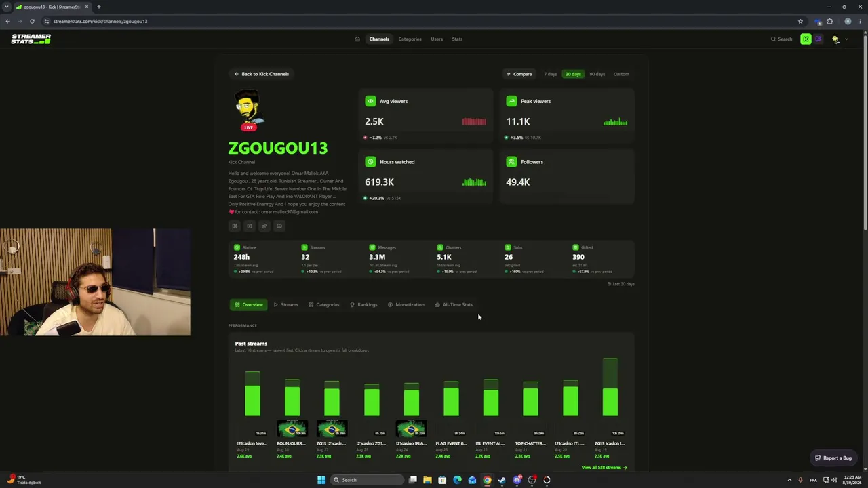Reload the page with refresh icon
The image size is (868, 488).
[32, 21]
